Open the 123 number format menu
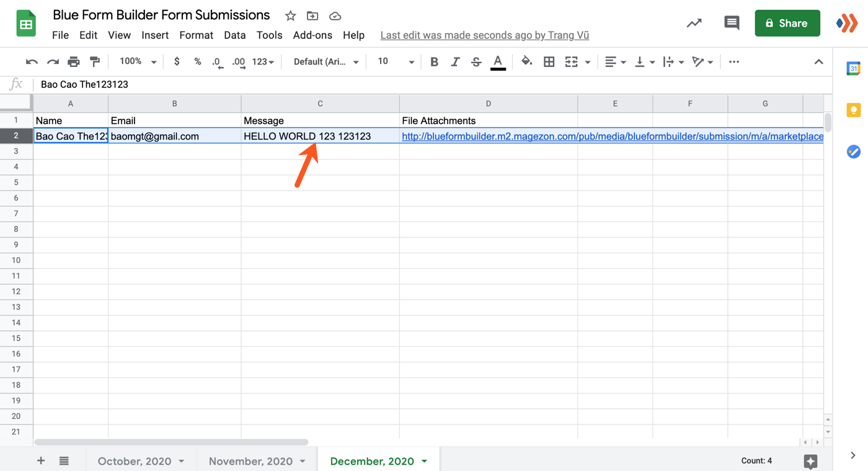 [x=263, y=61]
